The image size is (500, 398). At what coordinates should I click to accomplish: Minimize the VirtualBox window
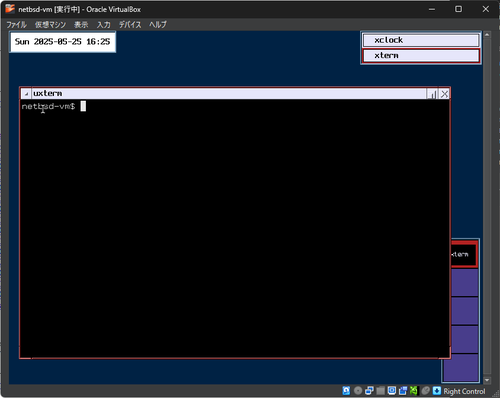[432, 9]
